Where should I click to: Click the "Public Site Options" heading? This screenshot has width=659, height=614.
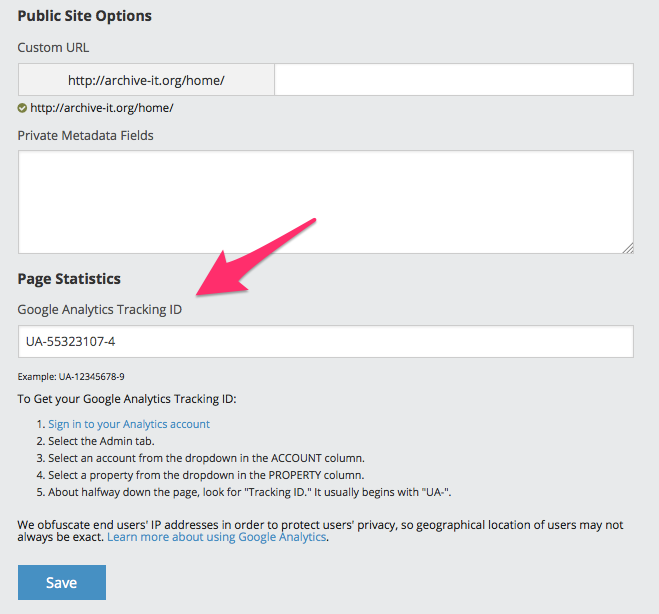click(x=85, y=16)
